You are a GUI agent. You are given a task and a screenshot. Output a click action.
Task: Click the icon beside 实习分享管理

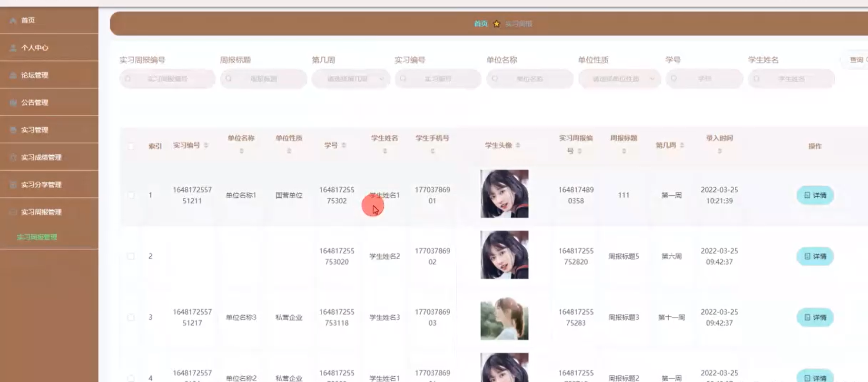(13, 185)
